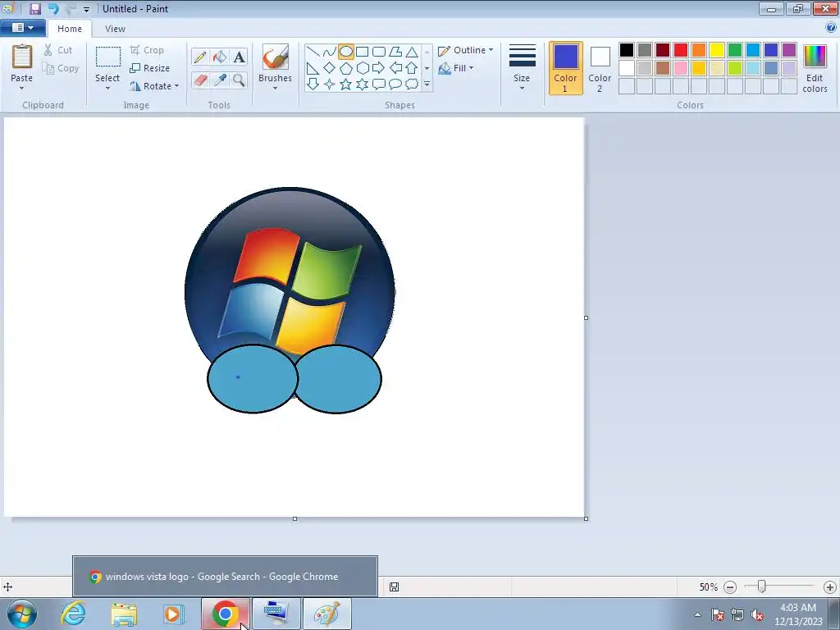
Task: Open the Rotate dropdown
Action: point(153,85)
